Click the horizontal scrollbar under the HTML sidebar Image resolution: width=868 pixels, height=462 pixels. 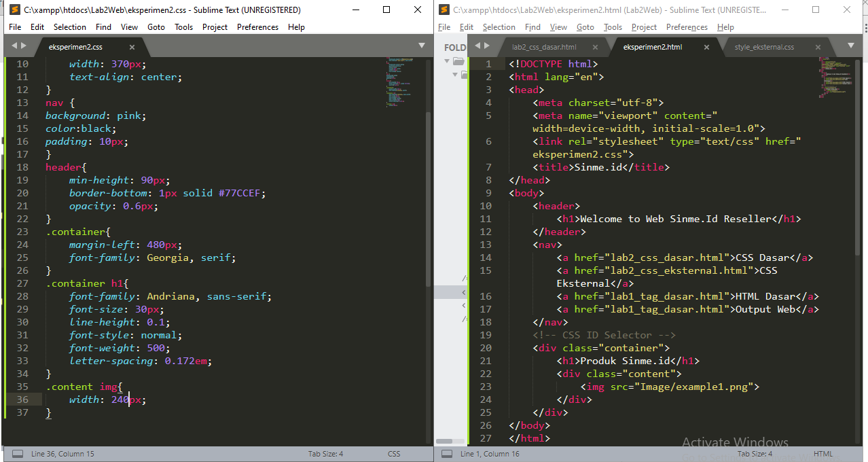[444, 441]
